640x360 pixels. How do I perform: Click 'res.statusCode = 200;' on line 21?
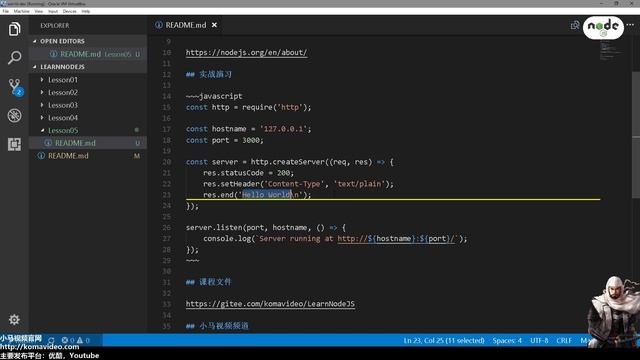click(x=248, y=173)
